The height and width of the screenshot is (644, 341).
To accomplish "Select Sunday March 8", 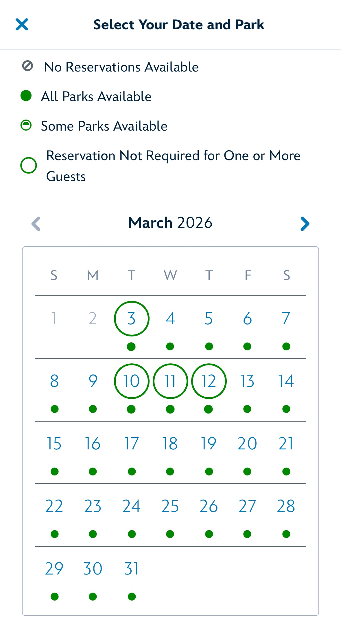I will (x=54, y=381).
